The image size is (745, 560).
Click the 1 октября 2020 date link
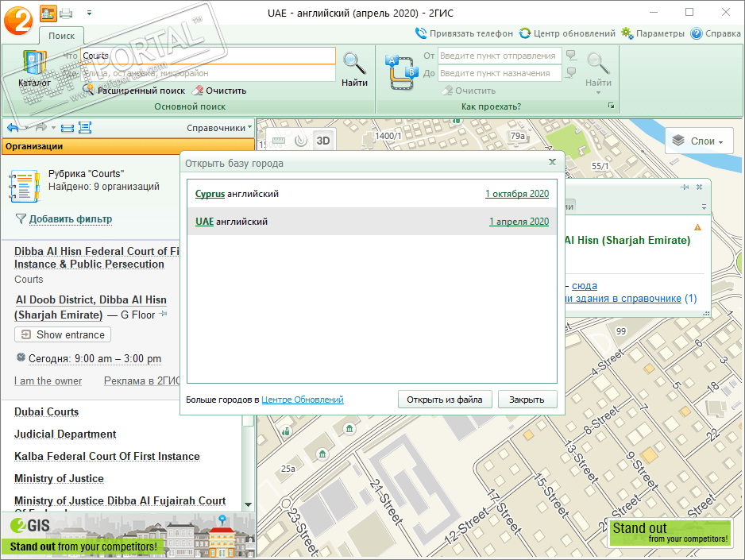pos(517,194)
